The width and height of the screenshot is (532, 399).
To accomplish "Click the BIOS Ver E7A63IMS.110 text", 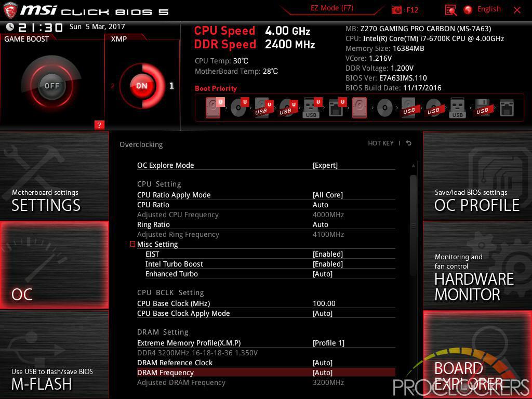I will pyautogui.click(x=386, y=78).
